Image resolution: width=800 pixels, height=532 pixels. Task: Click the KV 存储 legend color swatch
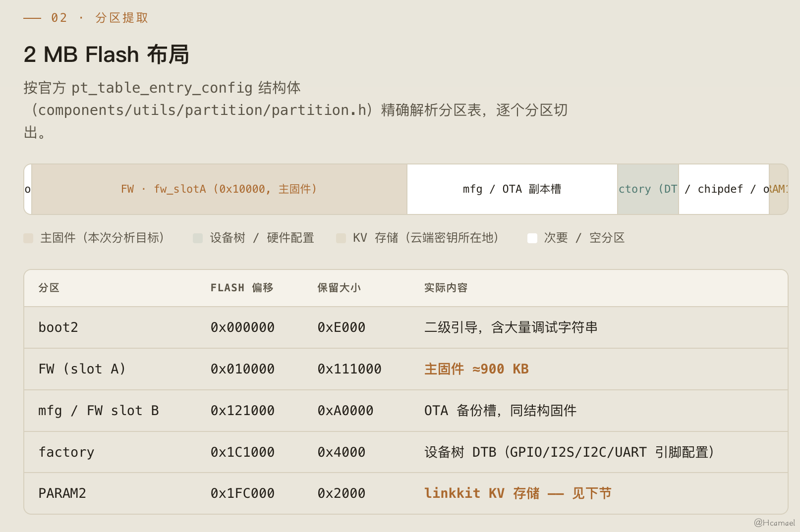[341, 238]
